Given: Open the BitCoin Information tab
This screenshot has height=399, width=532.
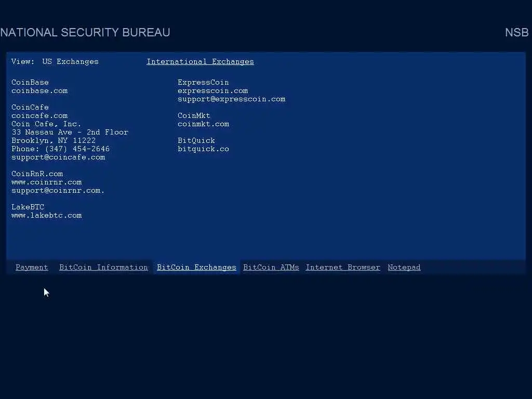Looking at the screenshot, I should click(x=103, y=268).
